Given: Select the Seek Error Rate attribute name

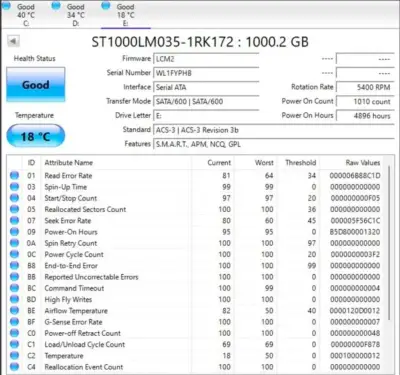Looking at the screenshot, I should pos(68,220).
